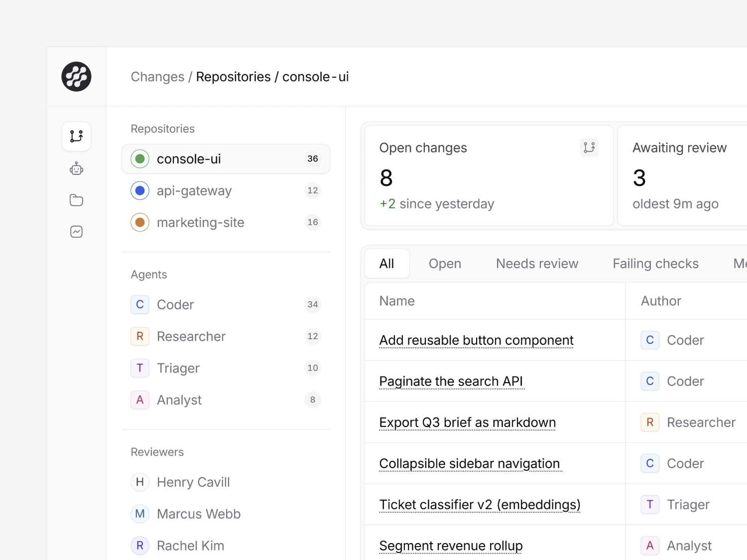
Task: Click the Open changes summary card
Action: point(489,176)
